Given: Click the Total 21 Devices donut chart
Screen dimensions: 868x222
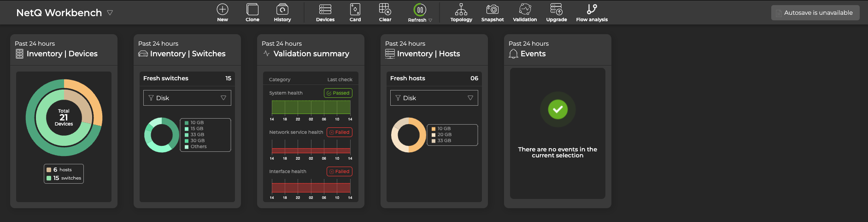Looking at the screenshot, I should tap(64, 118).
